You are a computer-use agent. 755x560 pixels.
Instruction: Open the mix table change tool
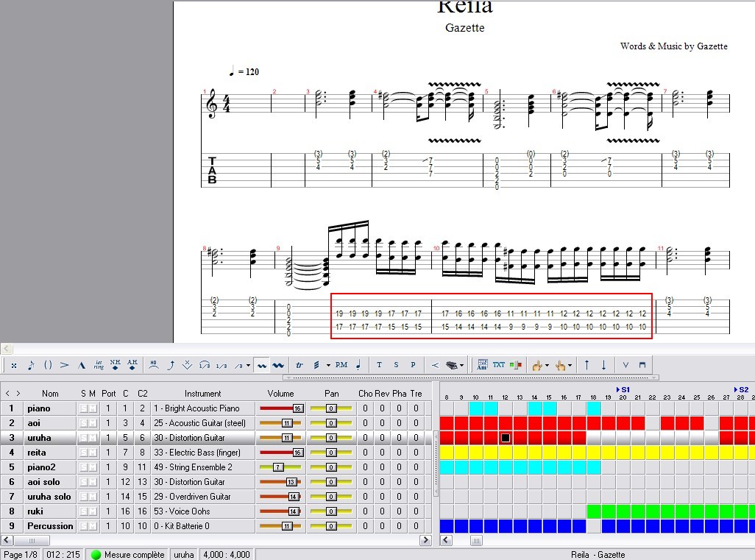516,365
